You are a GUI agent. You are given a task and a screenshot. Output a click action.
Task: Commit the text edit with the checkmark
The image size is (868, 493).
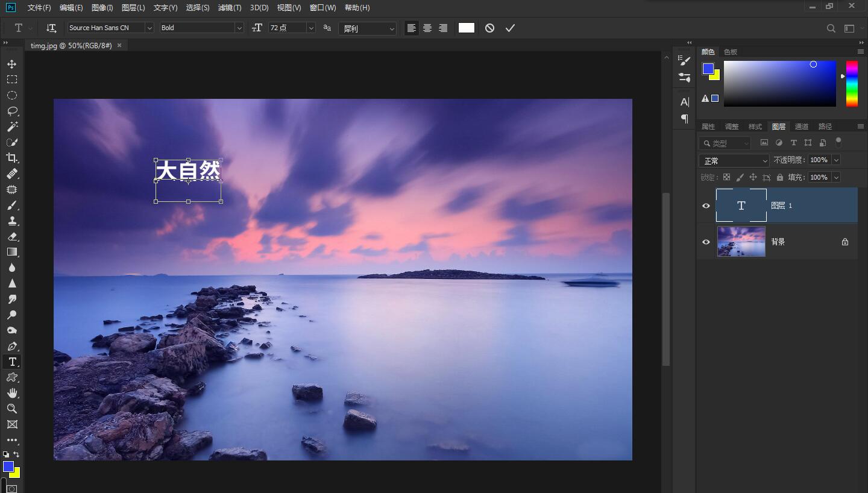(510, 28)
